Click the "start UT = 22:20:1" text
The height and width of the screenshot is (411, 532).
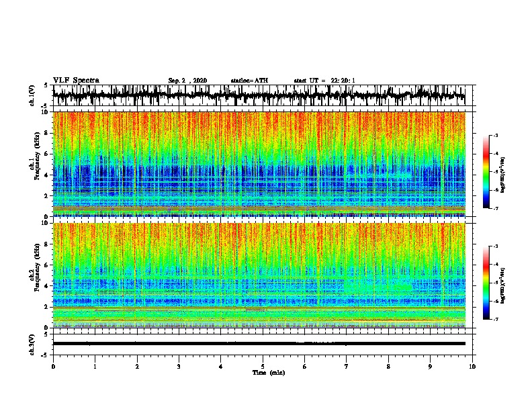point(324,81)
